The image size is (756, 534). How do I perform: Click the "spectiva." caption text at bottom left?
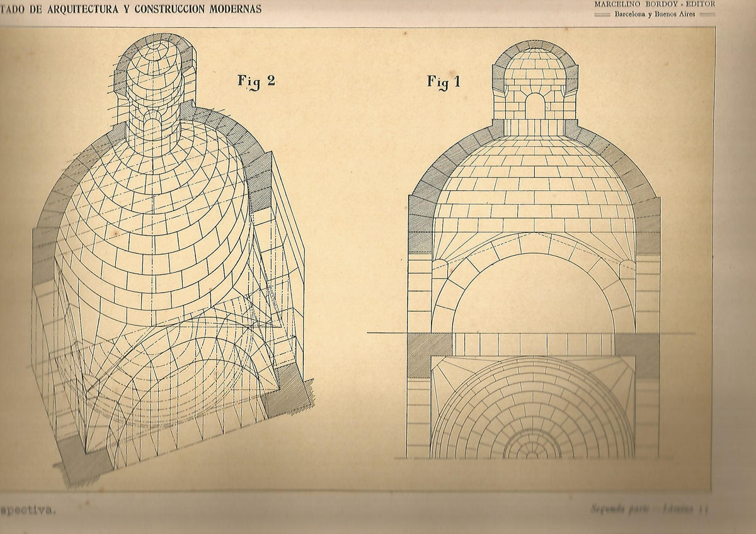pyautogui.click(x=27, y=512)
